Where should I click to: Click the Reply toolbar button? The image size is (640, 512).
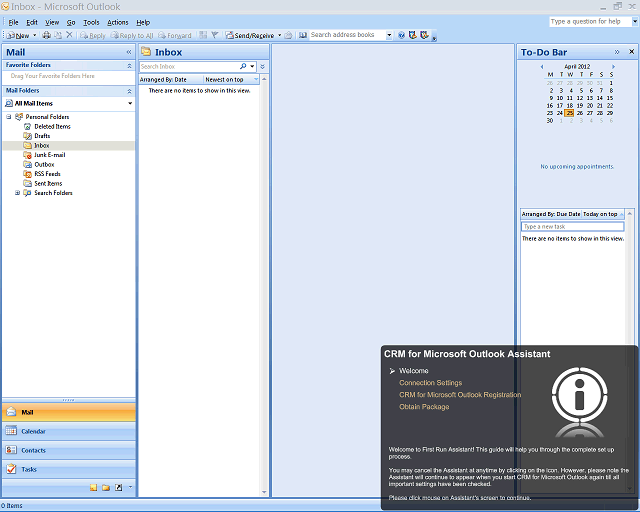(93, 36)
